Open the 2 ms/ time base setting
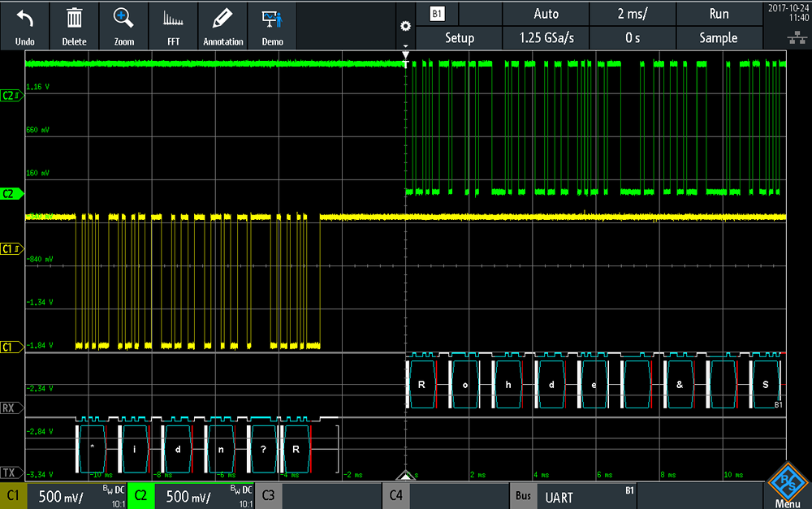This screenshot has height=509, width=812. tap(633, 14)
